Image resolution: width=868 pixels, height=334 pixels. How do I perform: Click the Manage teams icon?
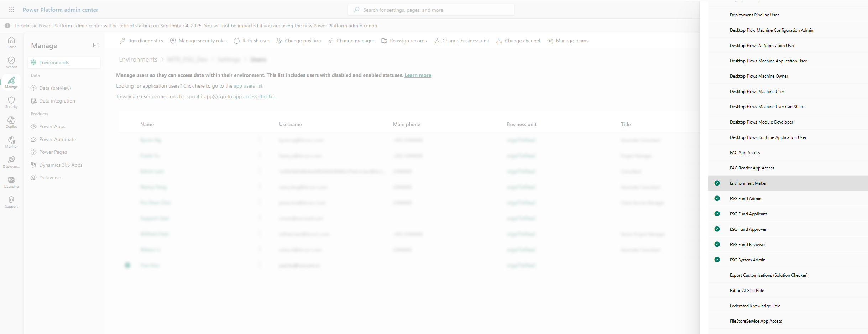[550, 41]
